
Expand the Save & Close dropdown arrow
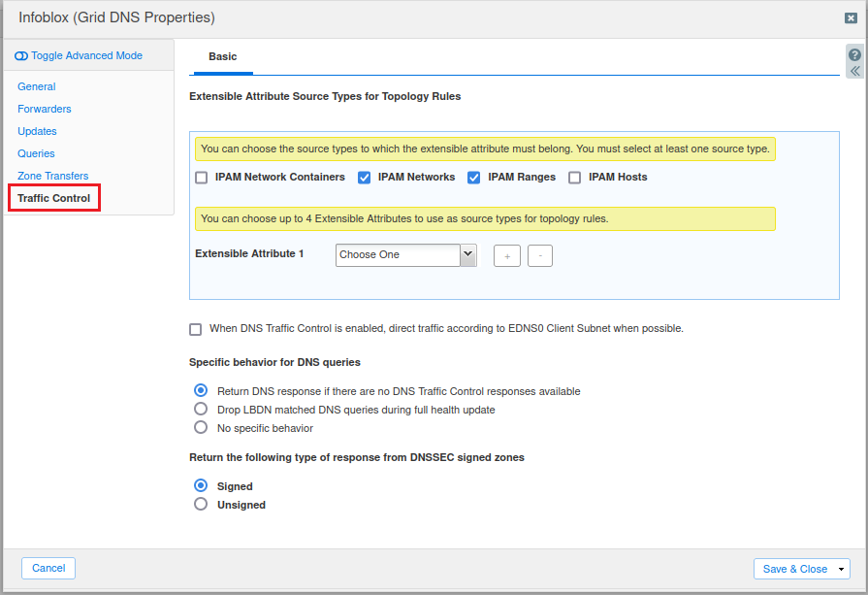pos(841,569)
